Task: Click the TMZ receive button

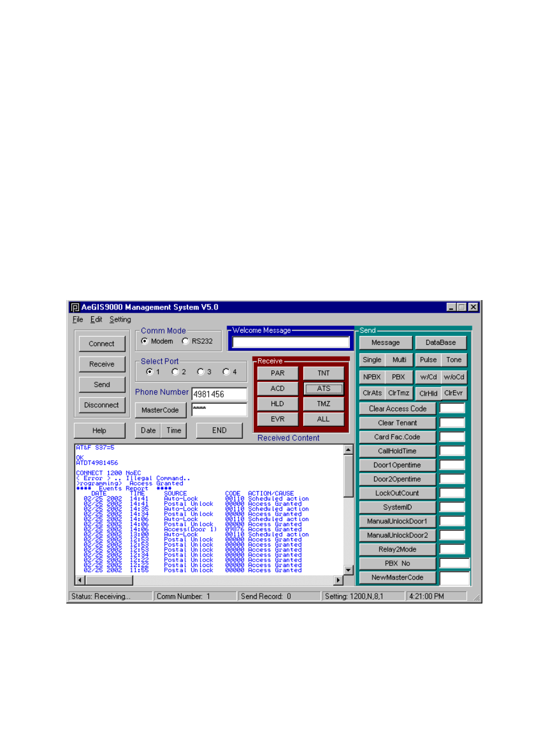Action: point(324,404)
